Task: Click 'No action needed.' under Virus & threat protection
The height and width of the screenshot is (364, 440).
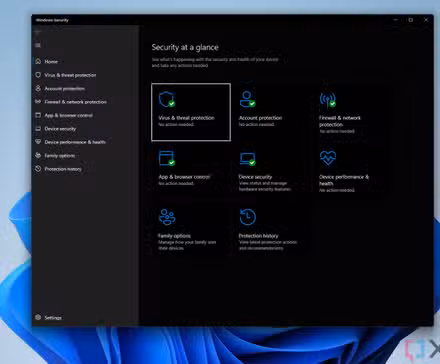Action: (176, 124)
